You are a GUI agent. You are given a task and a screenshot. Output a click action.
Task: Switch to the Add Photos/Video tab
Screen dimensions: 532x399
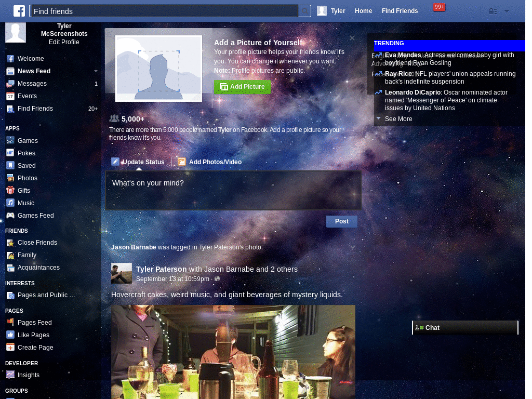click(x=210, y=162)
